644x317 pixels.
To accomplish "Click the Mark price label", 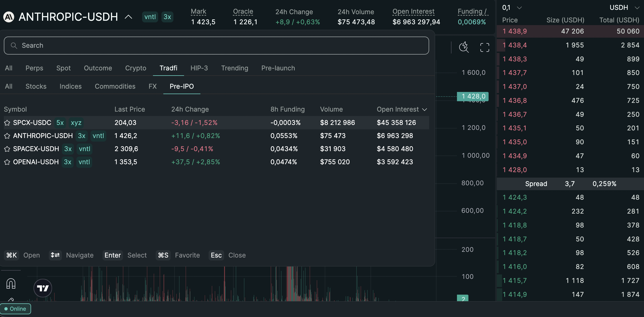I will click(x=198, y=11).
